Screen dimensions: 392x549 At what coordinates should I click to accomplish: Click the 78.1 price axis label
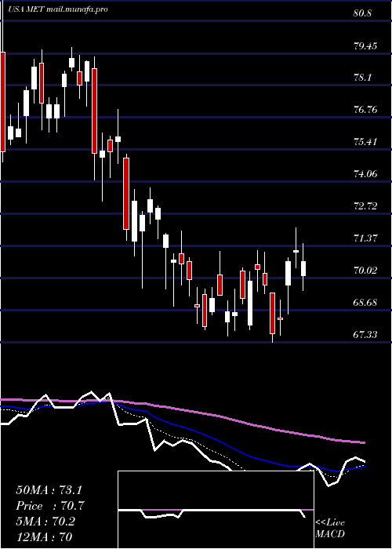pos(362,78)
